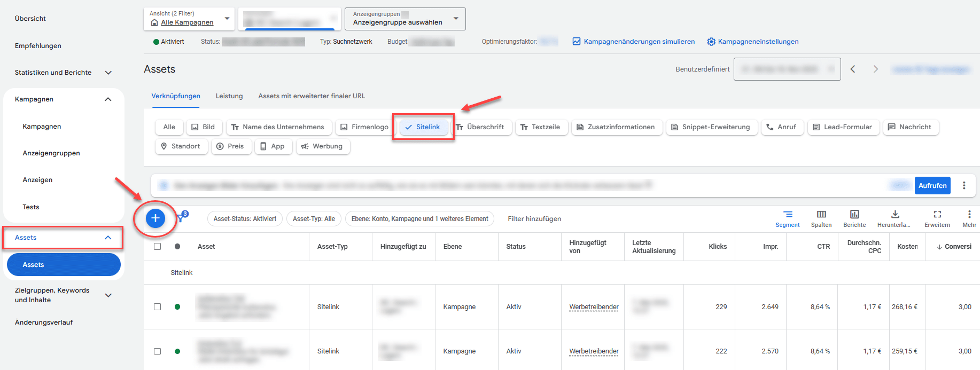Screen dimensions: 980x370
Task: Open Tests in the sidebar
Action: click(x=31, y=207)
